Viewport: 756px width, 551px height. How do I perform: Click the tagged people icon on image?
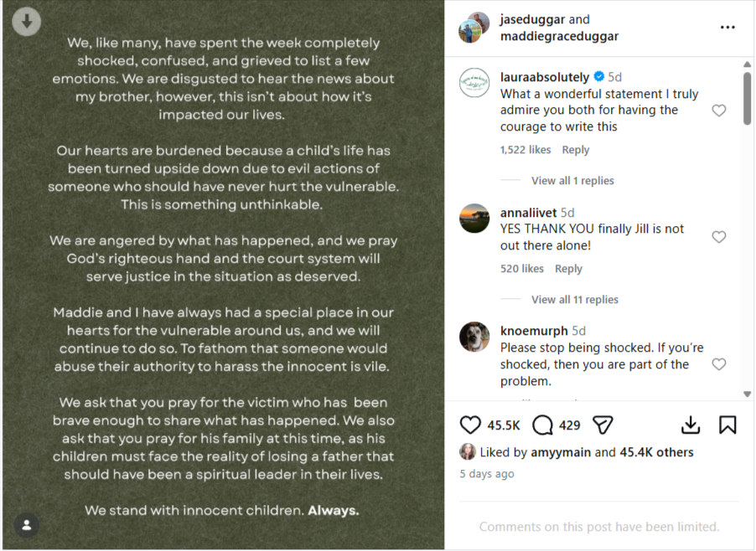pos(27,525)
